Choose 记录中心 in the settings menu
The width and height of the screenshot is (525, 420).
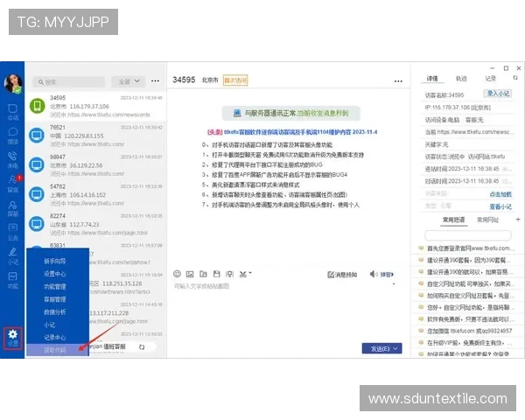click(x=55, y=337)
